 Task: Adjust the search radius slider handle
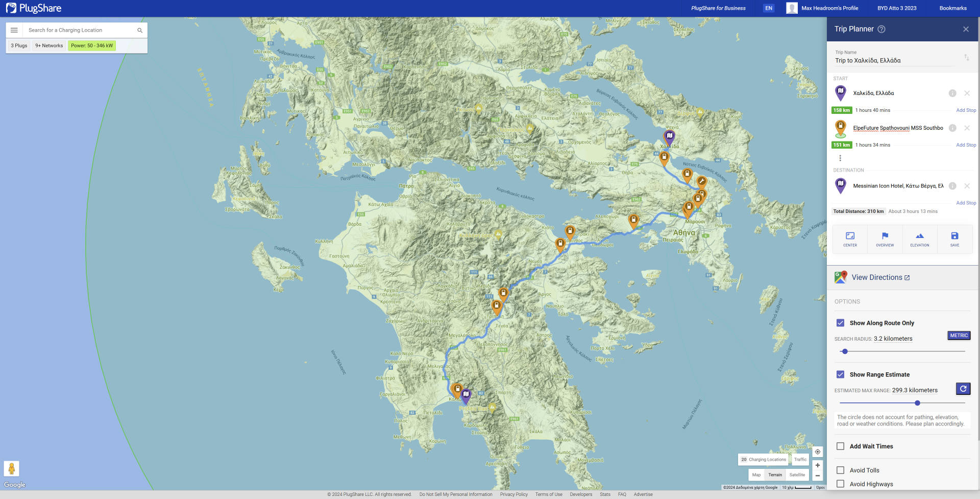845,351
